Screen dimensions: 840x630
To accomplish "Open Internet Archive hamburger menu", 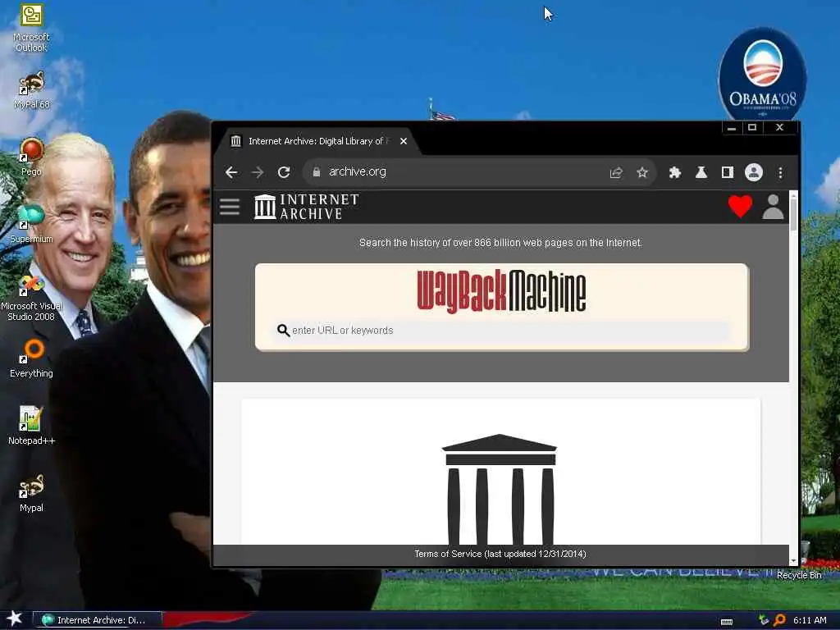I will pos(230,207).
